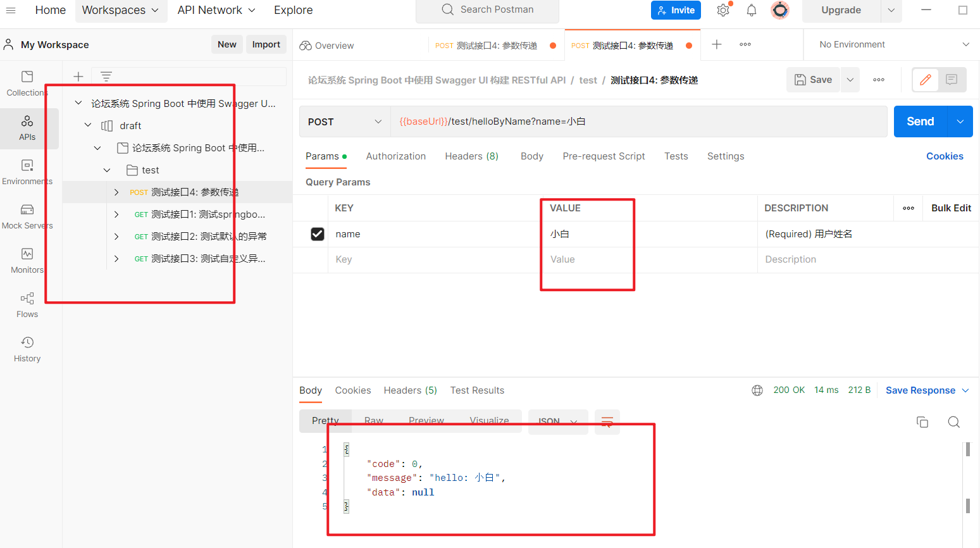
Task: Open History in the sidebar
Action: [27, 349]
